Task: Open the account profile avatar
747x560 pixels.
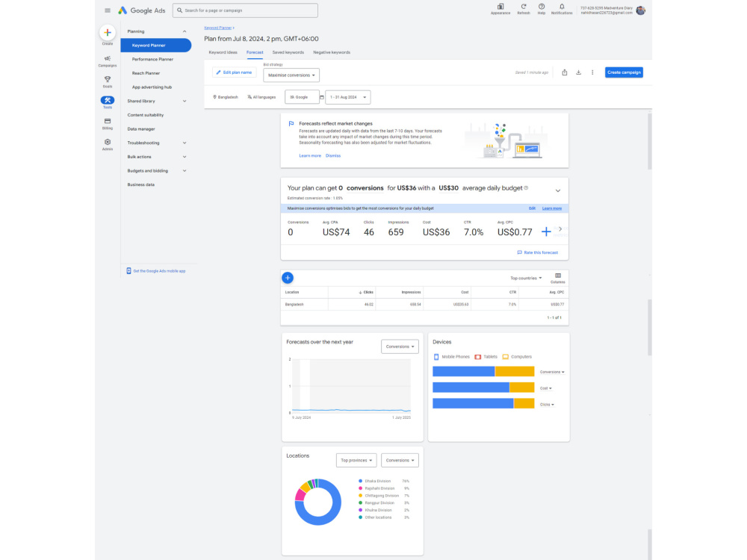Action: click(x=641, y=10)
